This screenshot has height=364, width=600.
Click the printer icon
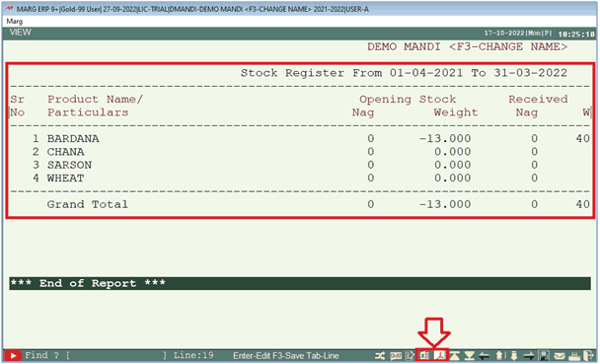tap(574, 356)
